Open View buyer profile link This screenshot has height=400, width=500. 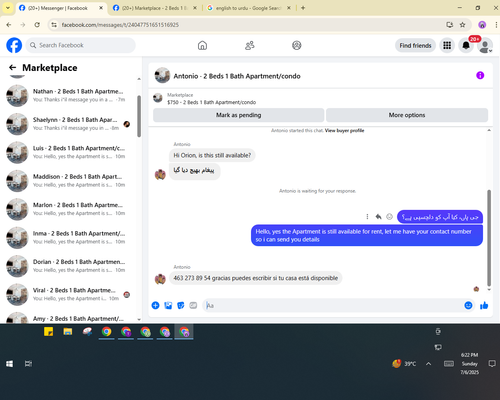[344, 130]
